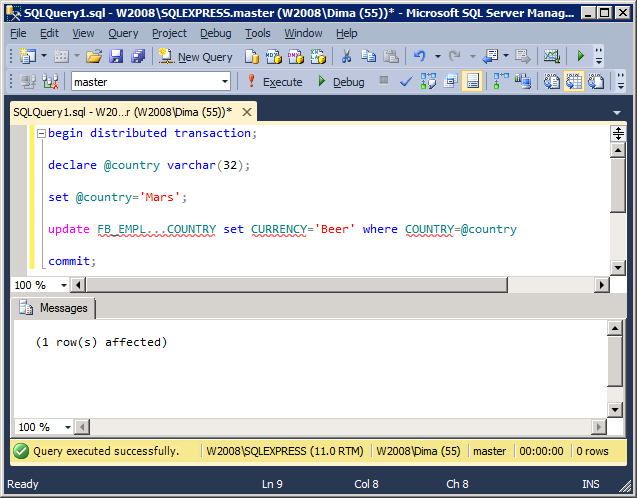The image size is (637, 498).
Task: Open the Tools menu
Action: (258, 33)
